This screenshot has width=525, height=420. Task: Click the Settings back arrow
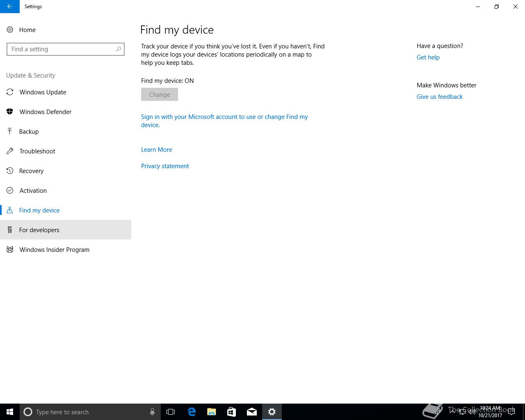point(9,7)
